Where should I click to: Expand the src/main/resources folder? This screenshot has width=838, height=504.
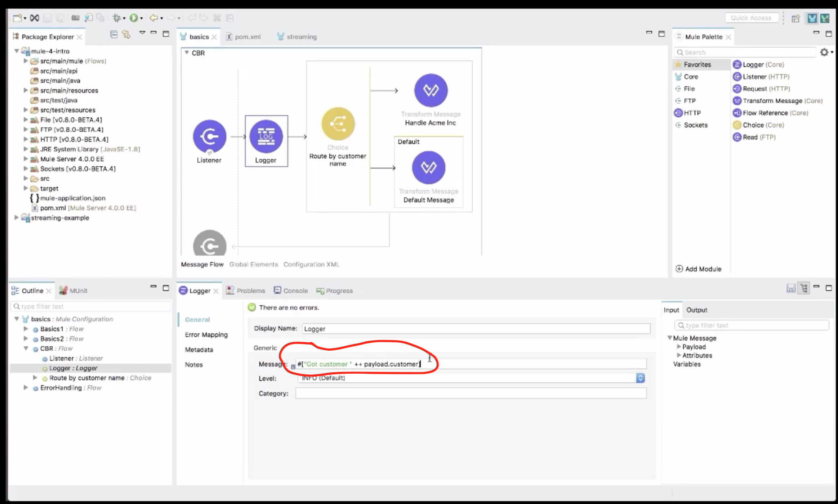(26, 90)
